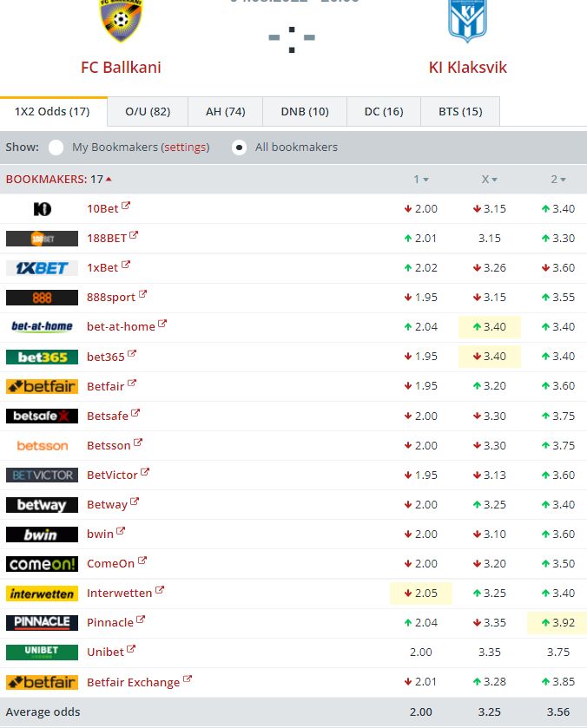Open the settings link for My Bookmakers

coord(185,148)
